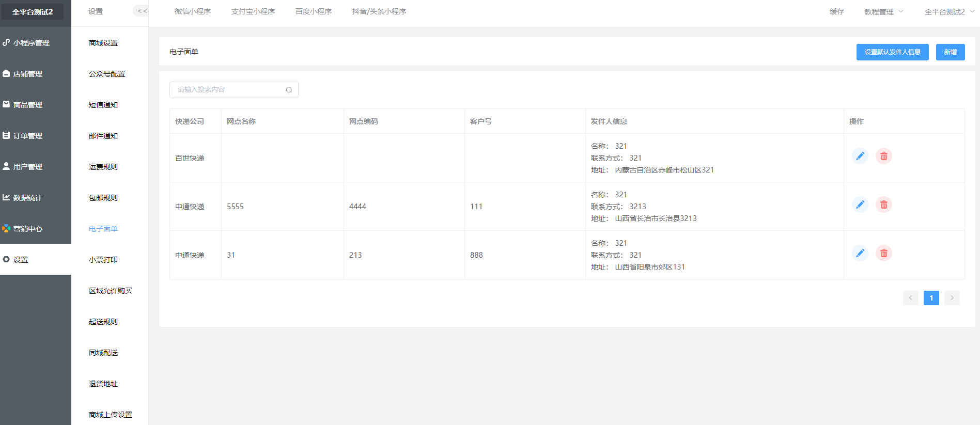
Task: Click the search magnifier icon
Action: (289, 90)
